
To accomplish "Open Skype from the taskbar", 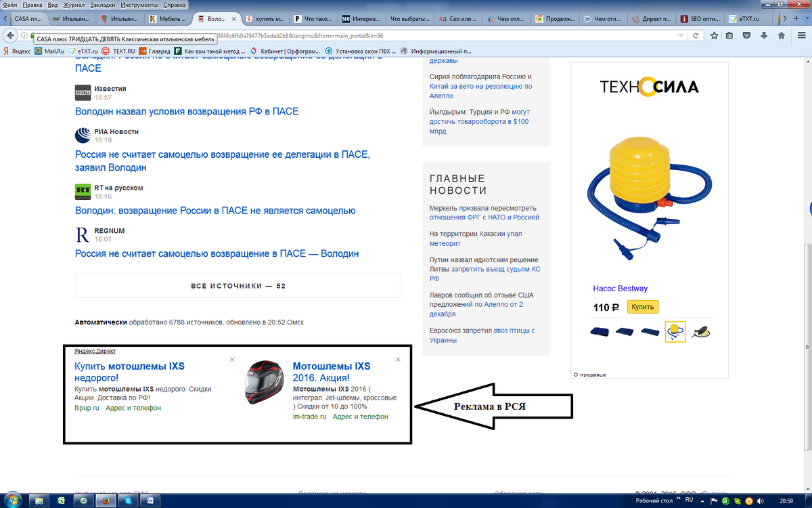I will [127, 501].
